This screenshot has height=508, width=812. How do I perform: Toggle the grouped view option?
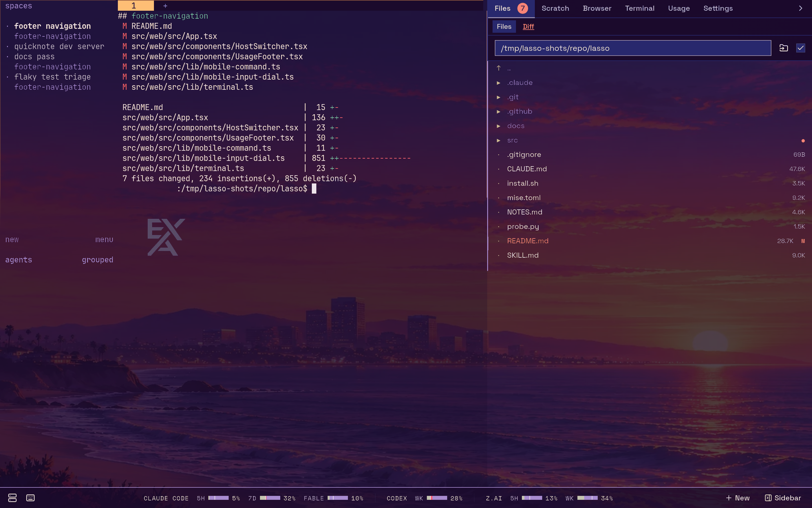(x=97, y=260)
